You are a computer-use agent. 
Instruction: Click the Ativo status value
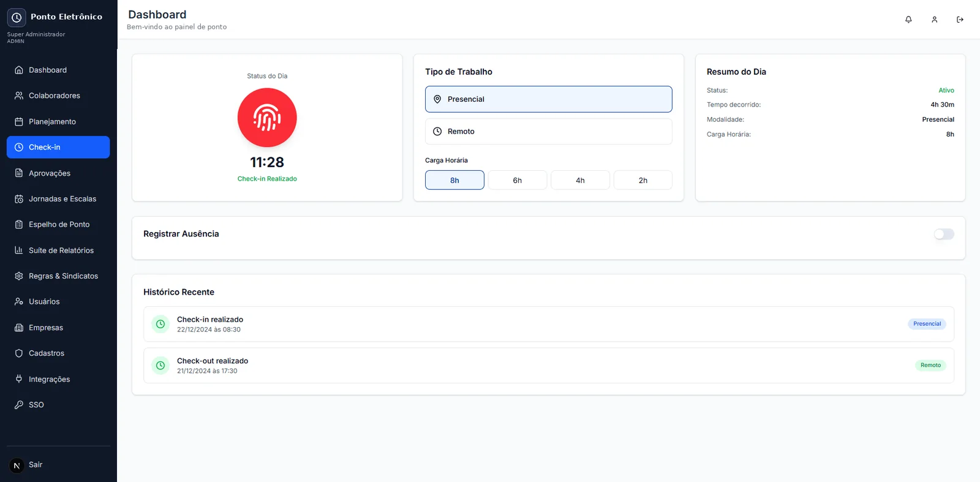tap(946, 90)
